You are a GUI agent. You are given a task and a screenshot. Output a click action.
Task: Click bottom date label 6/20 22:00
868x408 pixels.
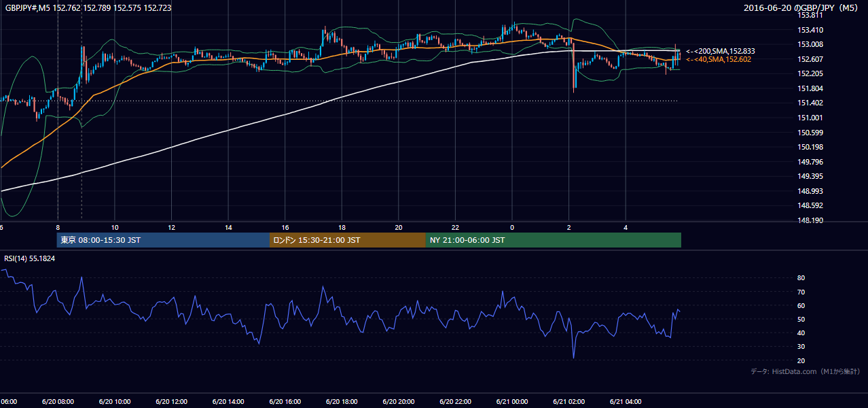pos(456,402)
